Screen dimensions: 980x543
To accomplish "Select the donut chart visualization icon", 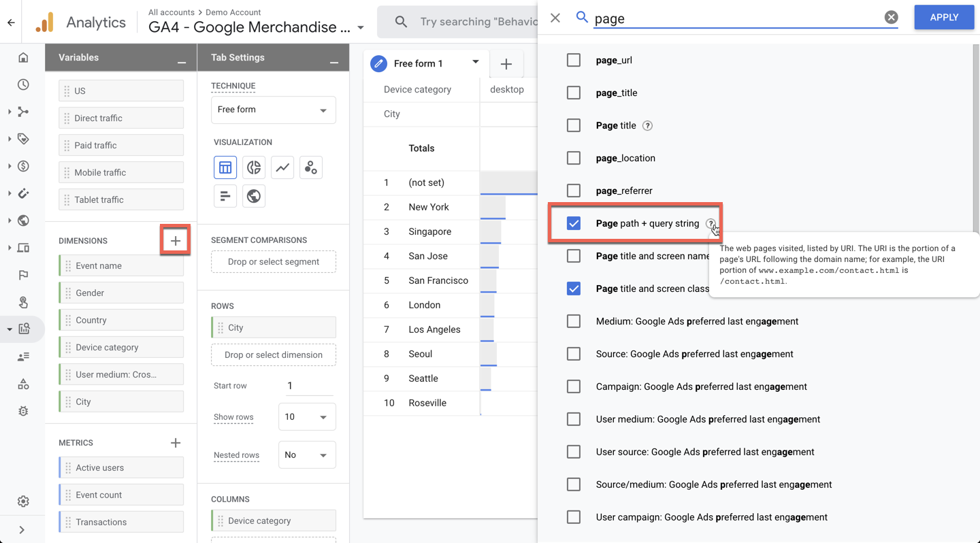I will [254, 167].
